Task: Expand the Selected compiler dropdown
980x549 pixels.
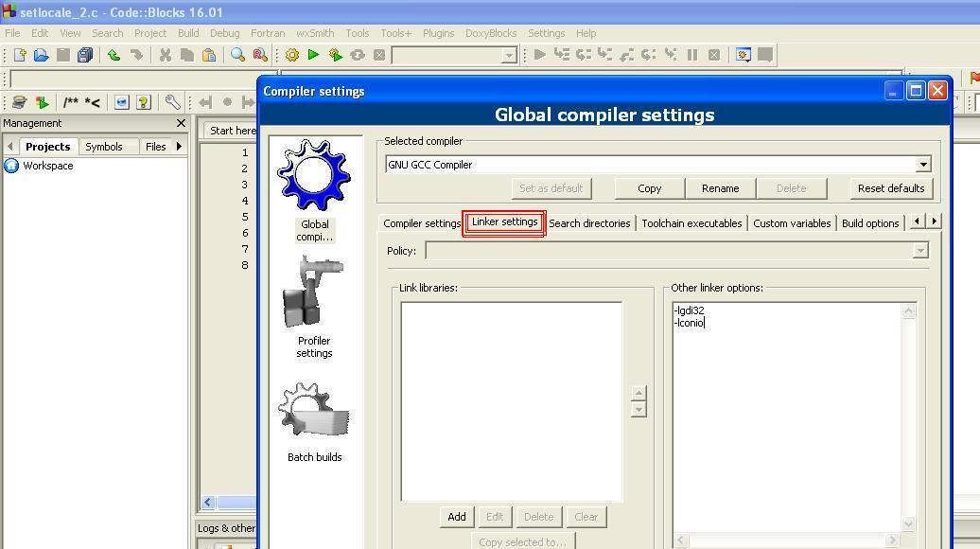Action: [x=923, y=165]
